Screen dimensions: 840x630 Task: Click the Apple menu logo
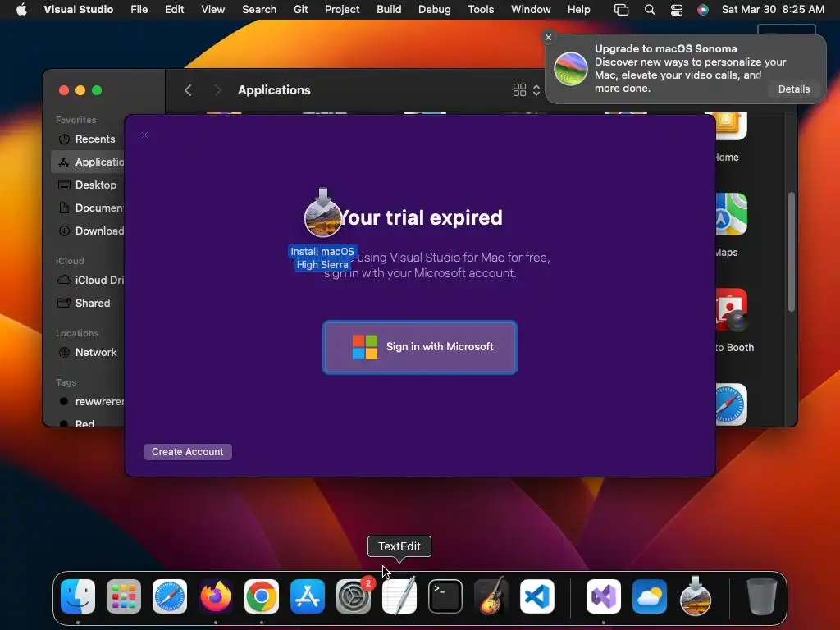21,9
